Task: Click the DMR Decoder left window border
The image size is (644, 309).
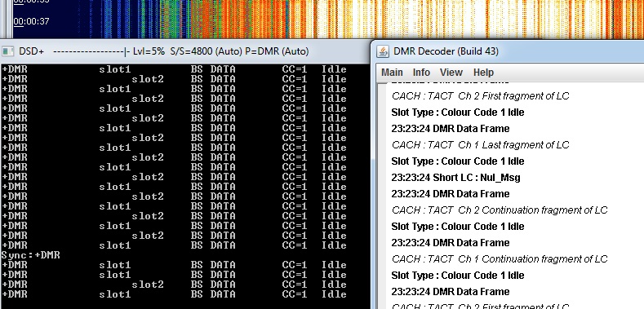Action: click(372, 174)
